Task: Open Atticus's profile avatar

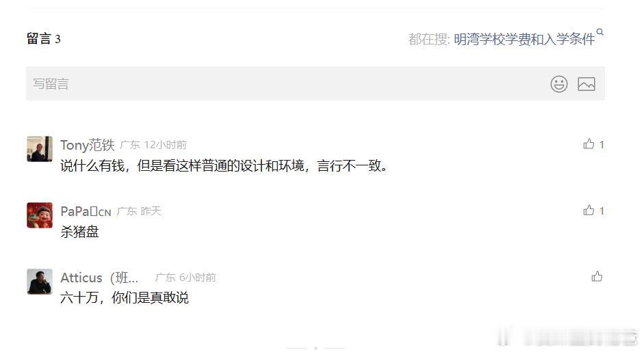Action: coord(40,282)
